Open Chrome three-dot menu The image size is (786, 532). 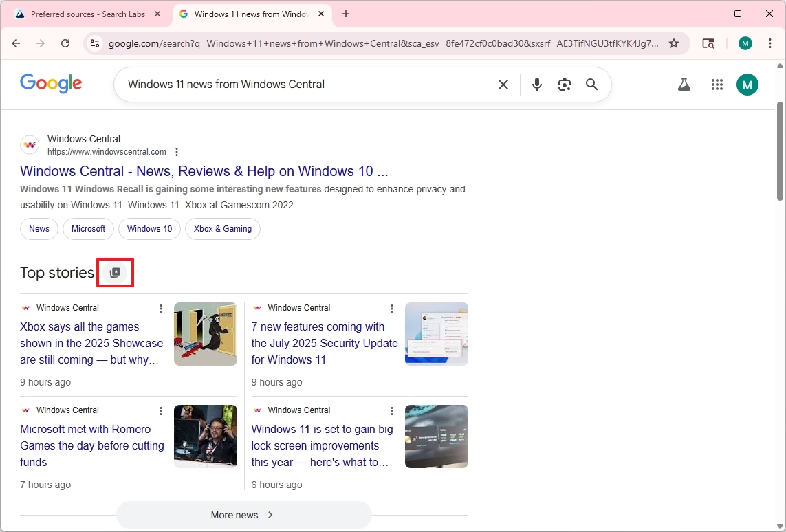[x=770, y=43]
